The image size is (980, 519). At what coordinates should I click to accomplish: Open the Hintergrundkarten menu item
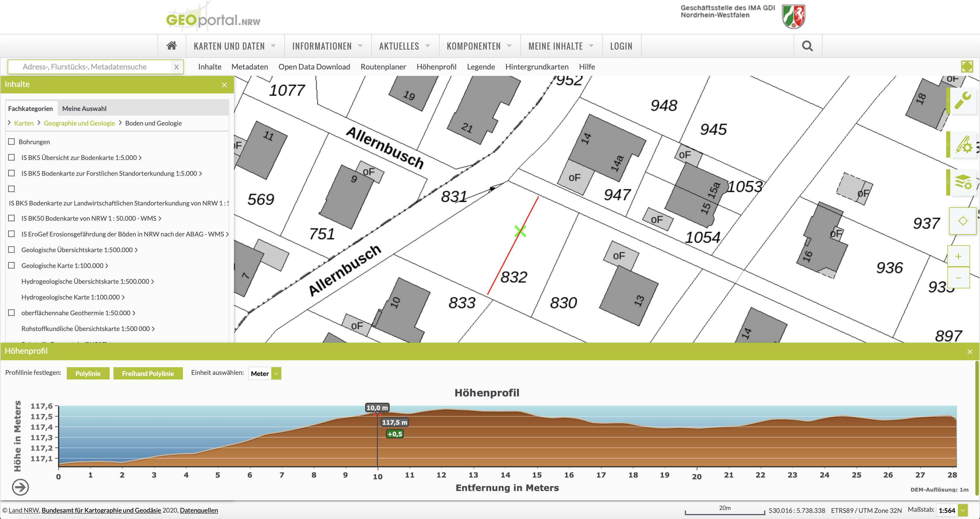(536, 67)
